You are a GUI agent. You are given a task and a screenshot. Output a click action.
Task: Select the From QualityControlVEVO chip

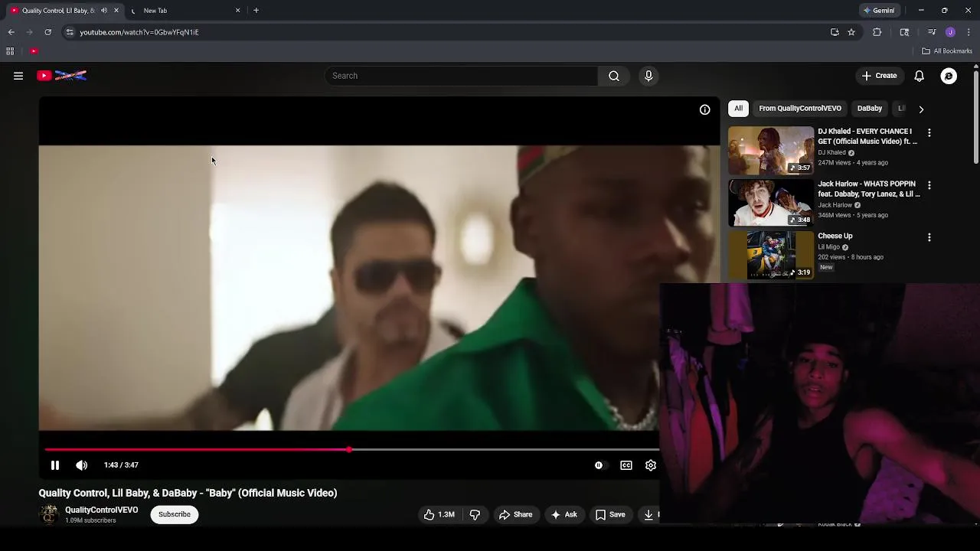tap(800, 109)
